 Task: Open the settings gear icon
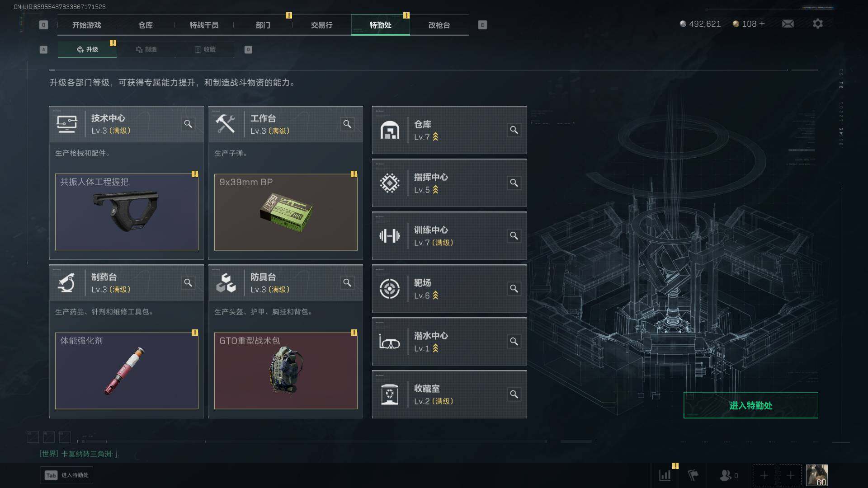(817, 23)
